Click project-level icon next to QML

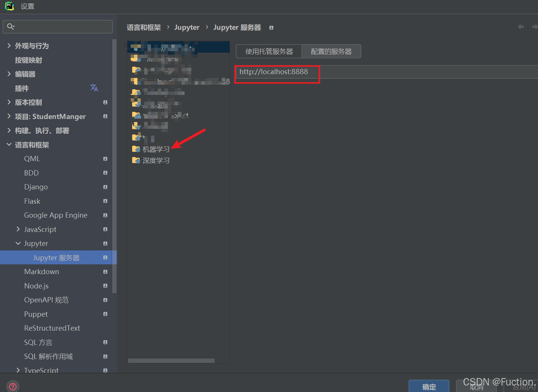pos(105,159)
